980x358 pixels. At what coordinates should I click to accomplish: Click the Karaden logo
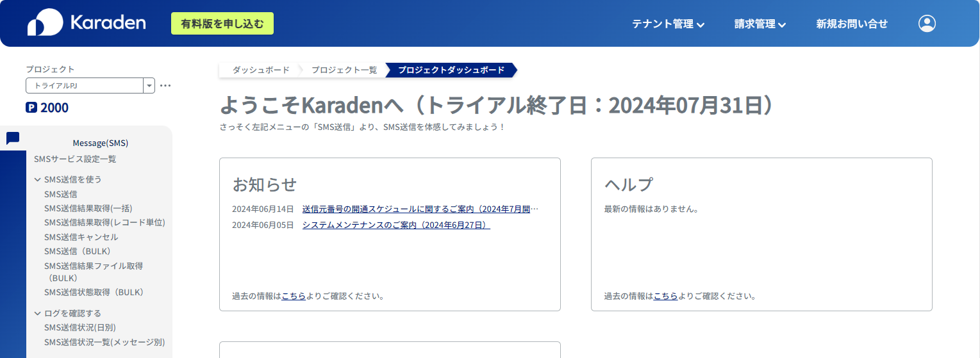click(87, 23)
